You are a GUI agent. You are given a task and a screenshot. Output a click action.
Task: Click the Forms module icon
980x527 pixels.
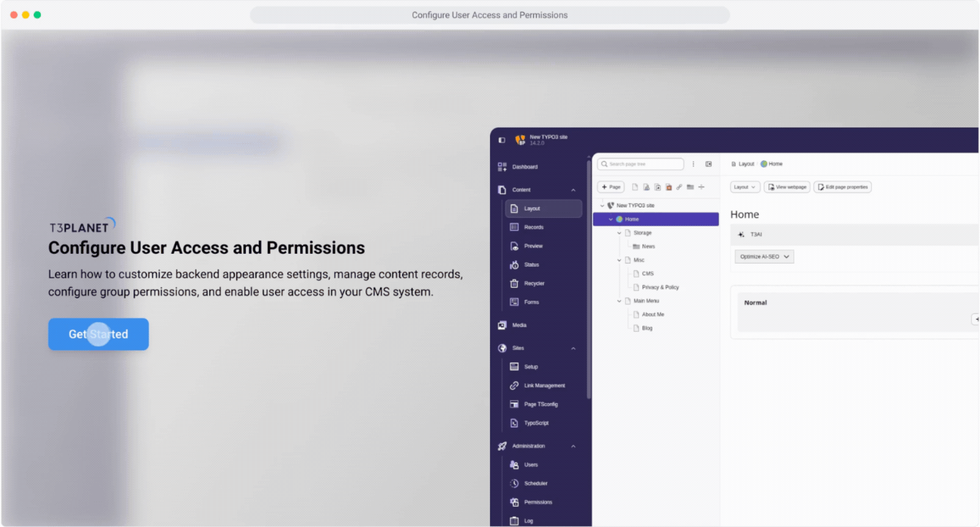point(514,302)
